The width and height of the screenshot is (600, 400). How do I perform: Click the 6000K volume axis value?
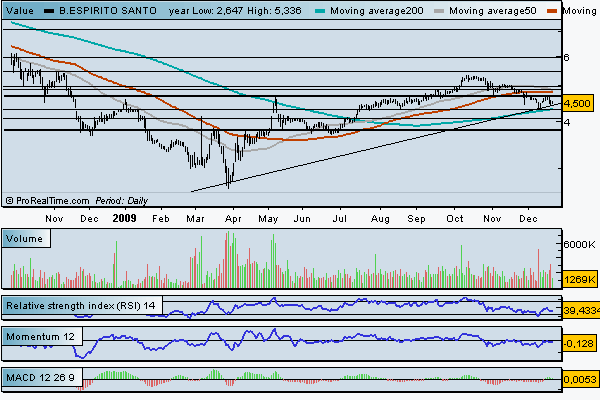579,244
